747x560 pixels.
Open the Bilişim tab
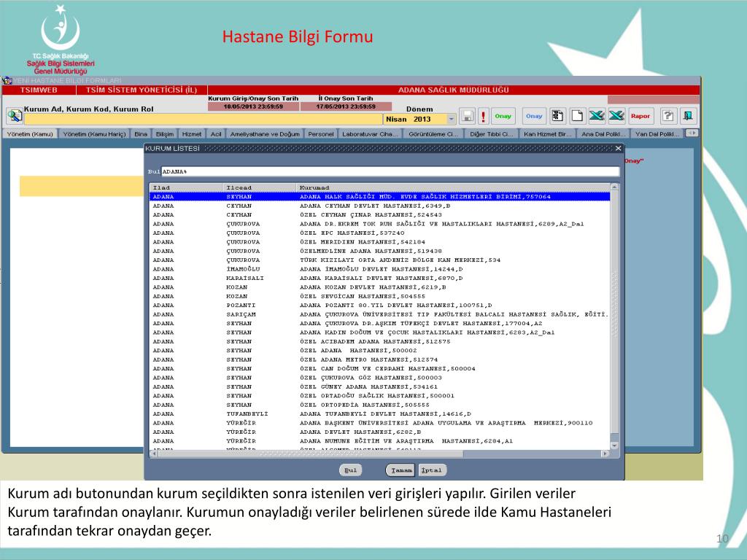(x=165, y=134)
